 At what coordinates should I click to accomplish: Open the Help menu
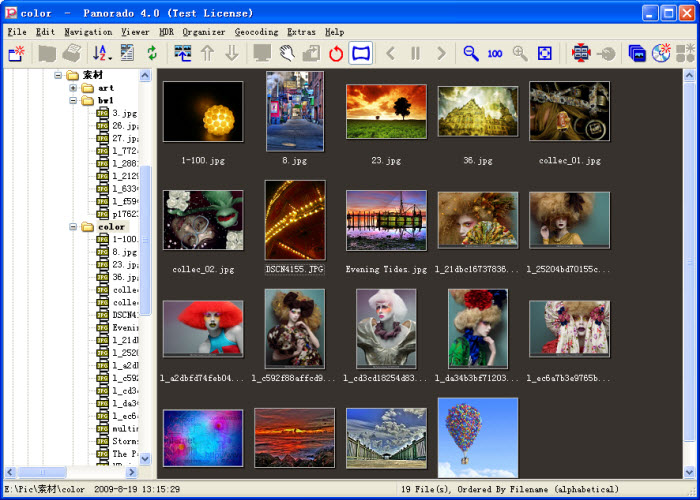(334, 32)
